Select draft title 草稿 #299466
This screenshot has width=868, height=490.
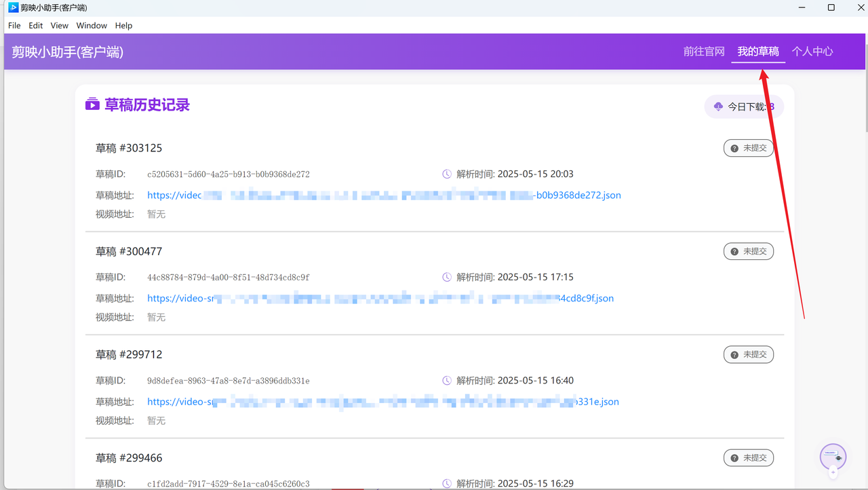(x=129, y=457)
